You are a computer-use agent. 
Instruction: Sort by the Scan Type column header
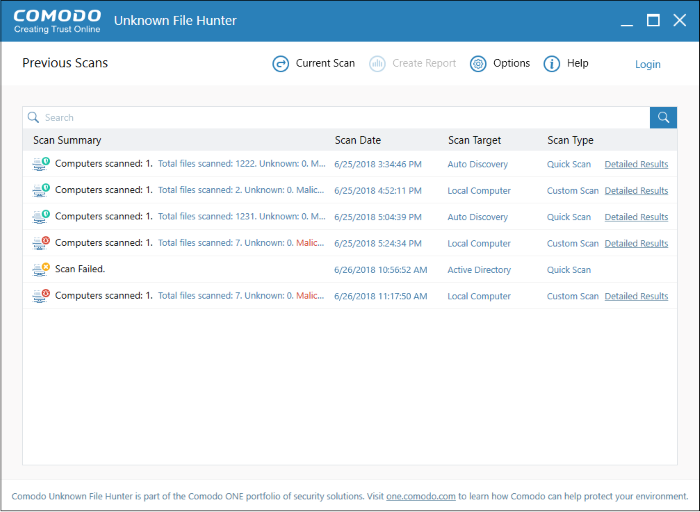tap(570, 140)
